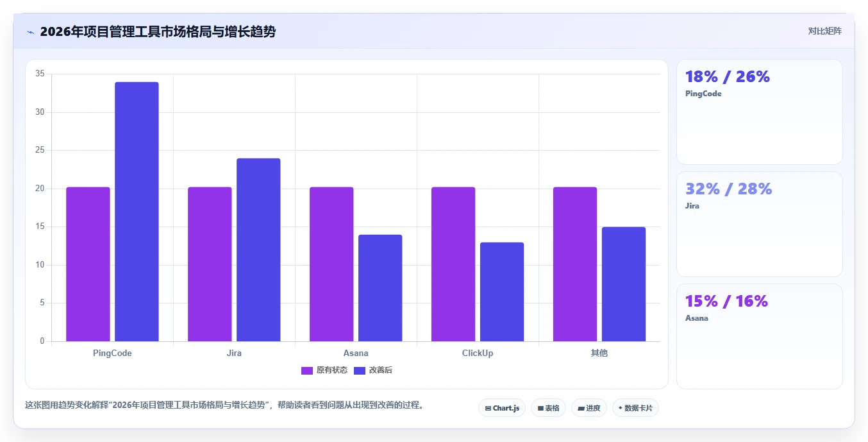Click the PingCode x-axis label
The image size is (868, 442).
[112, 353]
